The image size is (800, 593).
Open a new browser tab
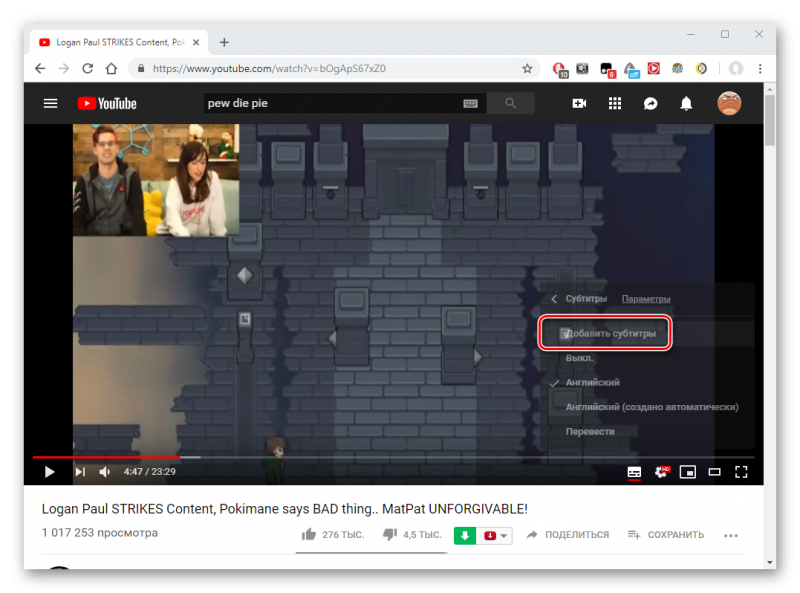point(224,42)
